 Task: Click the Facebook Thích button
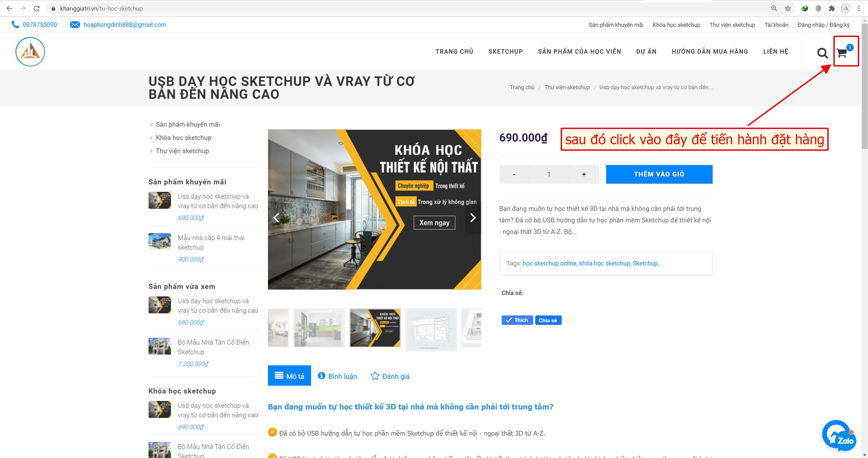[517, 320]
